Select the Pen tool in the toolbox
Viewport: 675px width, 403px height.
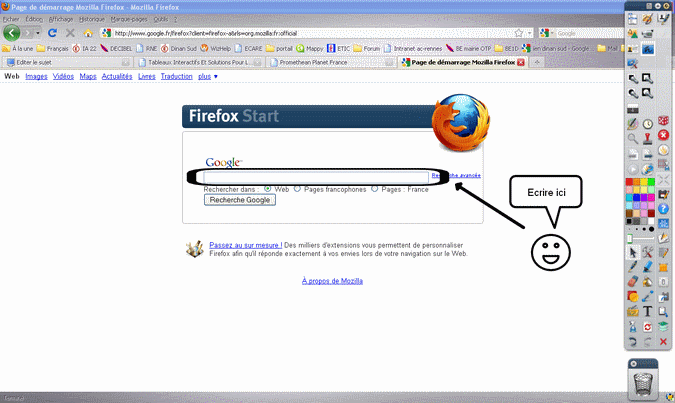tap(633, 267)
